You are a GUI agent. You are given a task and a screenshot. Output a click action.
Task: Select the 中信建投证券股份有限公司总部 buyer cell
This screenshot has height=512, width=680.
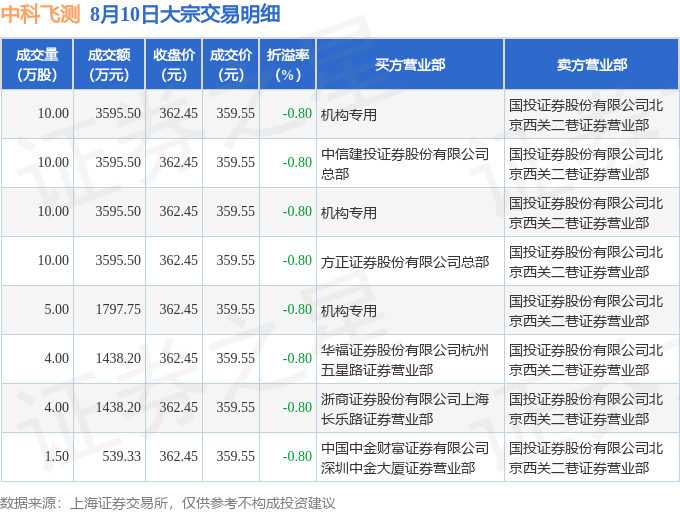coord(410,163)
